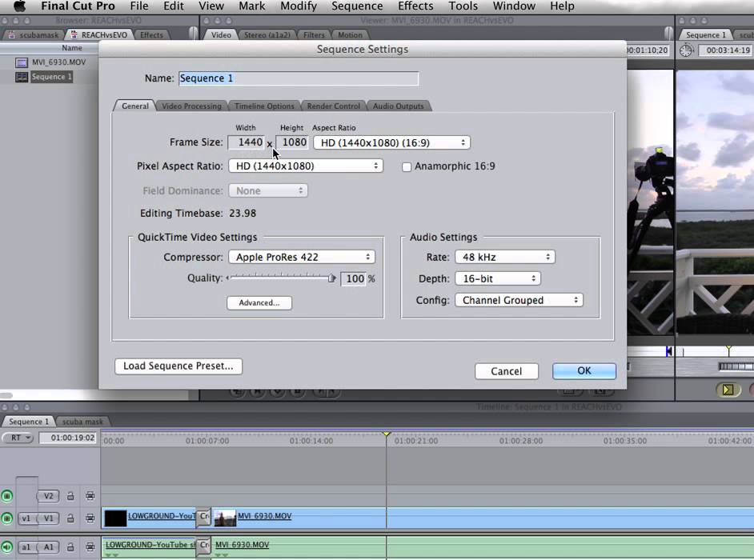
Task: Open the Aspect Ratio dropdown
Action: click(392, 142)
